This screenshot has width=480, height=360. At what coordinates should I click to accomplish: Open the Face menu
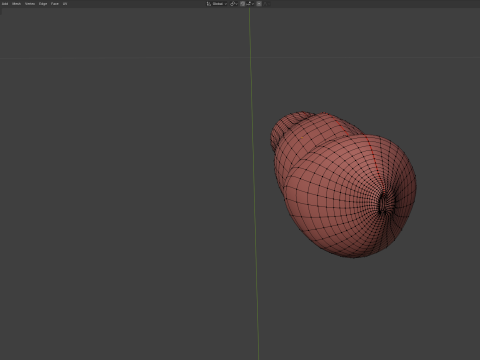click(x=55, y=4)
